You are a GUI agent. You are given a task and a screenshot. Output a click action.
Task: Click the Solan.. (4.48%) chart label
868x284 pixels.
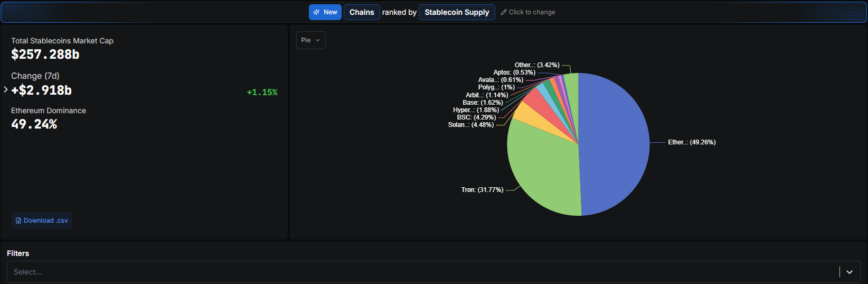pyautogui.click(x=470, y=125)
